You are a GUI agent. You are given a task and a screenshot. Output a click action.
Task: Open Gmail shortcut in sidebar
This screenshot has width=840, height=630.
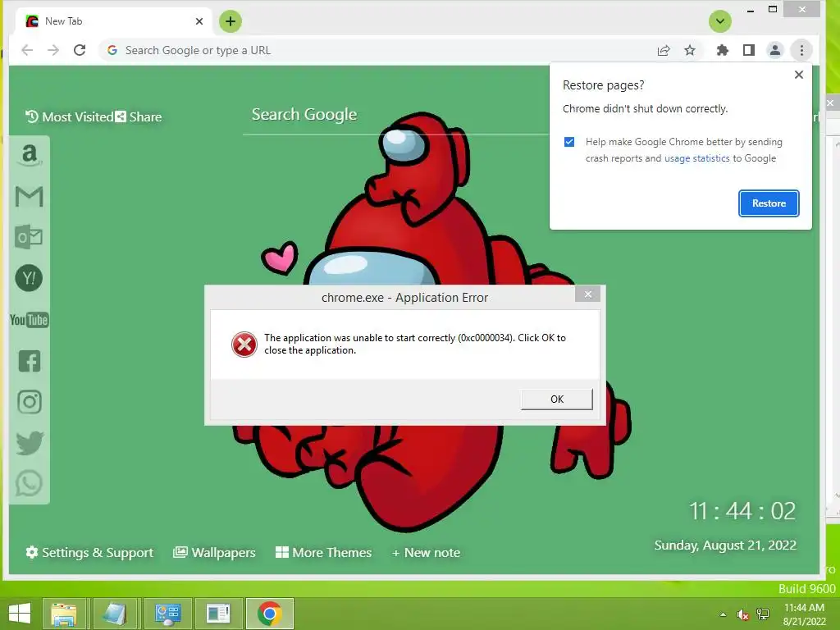pos(30,197)
